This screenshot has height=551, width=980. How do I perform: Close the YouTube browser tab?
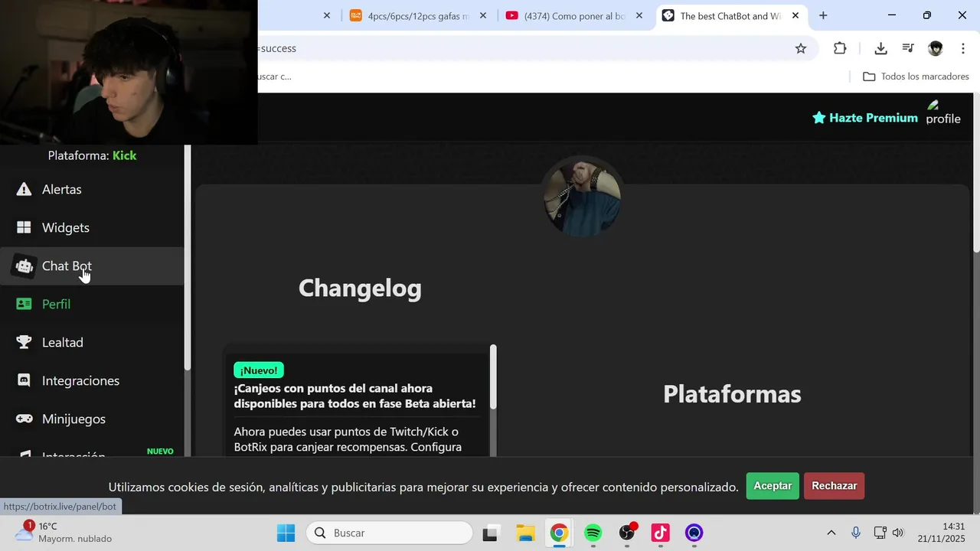pos(639,16)
